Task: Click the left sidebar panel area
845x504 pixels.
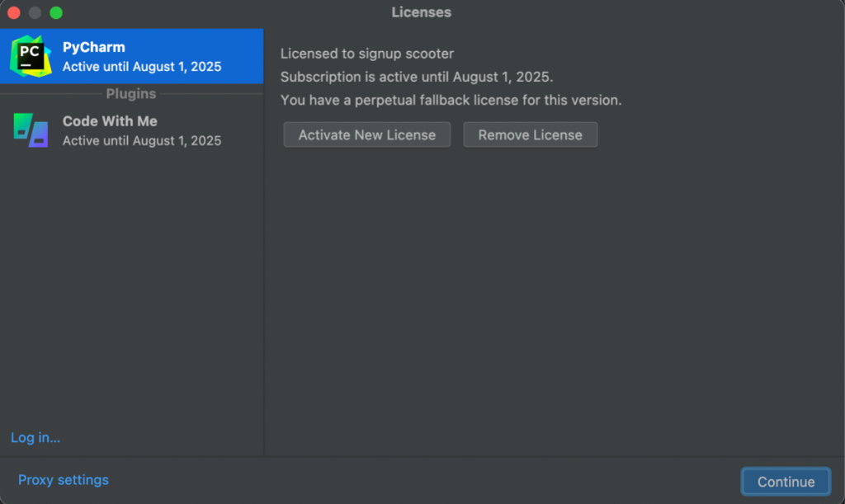Action: point(132,289)
